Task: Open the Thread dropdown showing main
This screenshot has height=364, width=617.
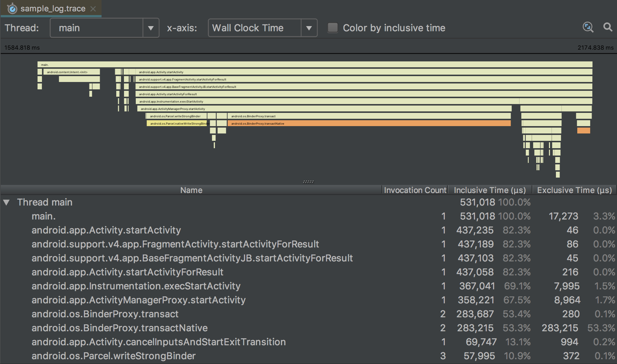Action: pos(150,28)
